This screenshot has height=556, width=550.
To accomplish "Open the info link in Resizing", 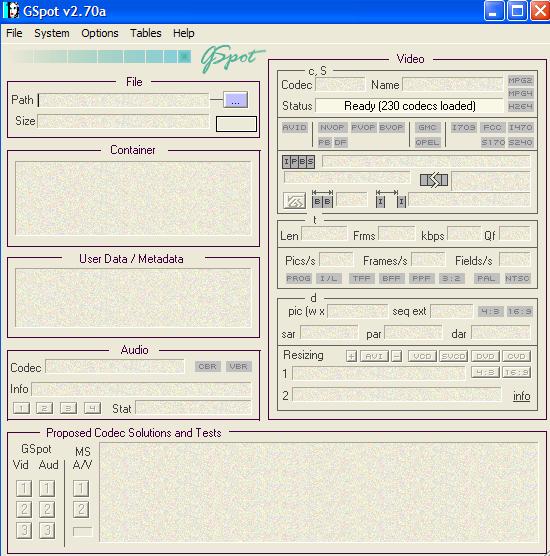I will click(522, 396).
